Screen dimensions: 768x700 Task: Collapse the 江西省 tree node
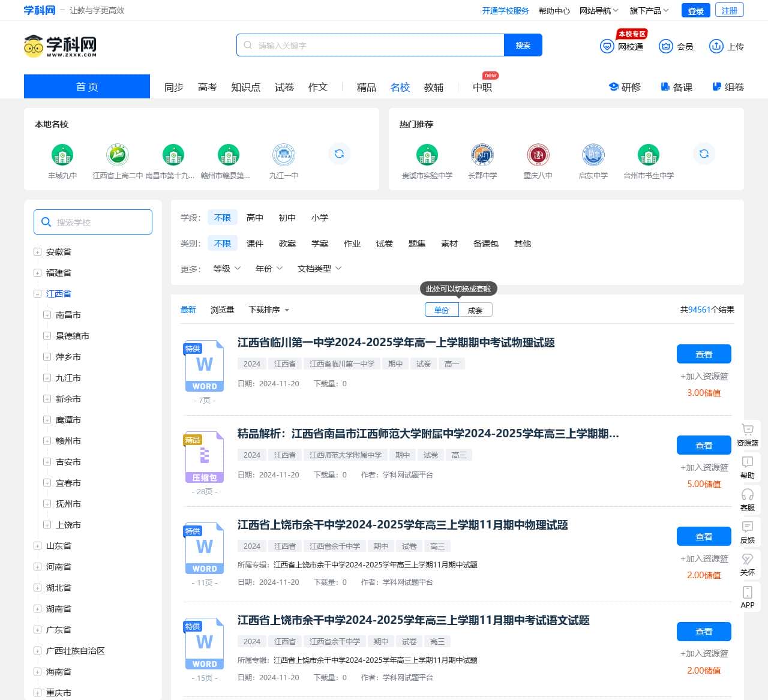pos(37,294)
